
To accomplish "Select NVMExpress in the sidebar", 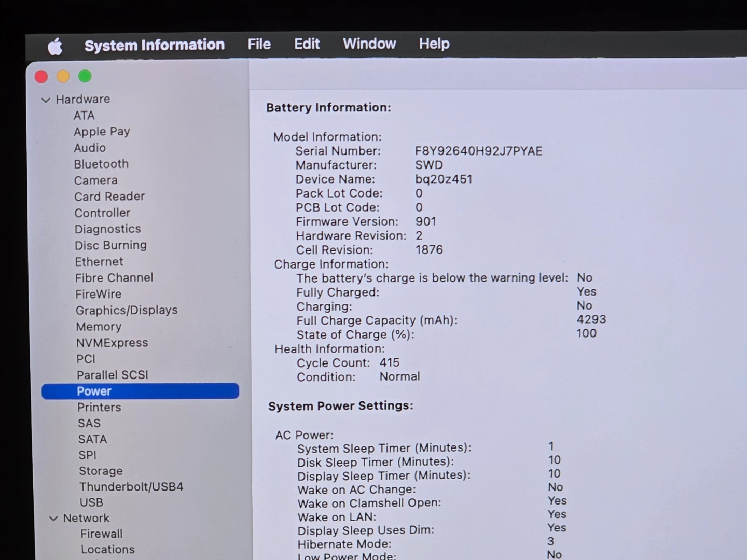I will tap(112, 343).
